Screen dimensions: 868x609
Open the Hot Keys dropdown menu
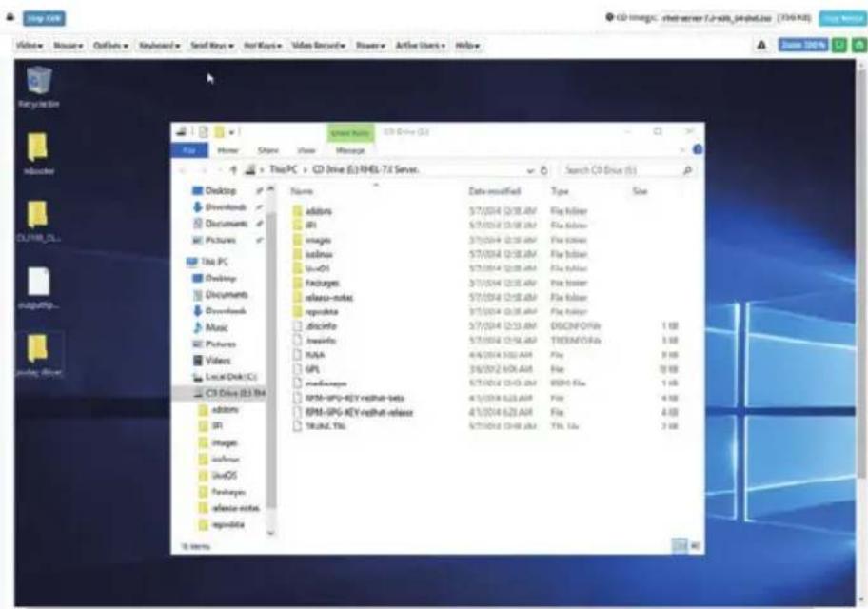(263, 46)
